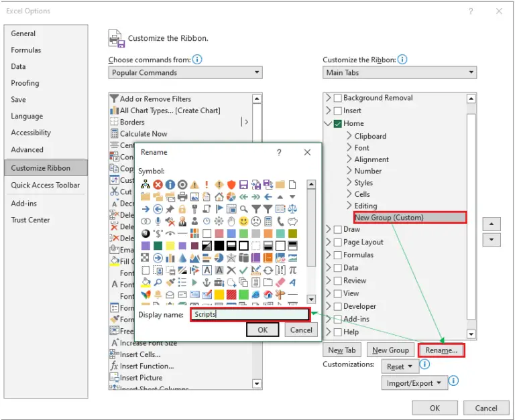Open the Import/Export dropdown button
The width and height of the screenshot is (515, 420).
[414, 383]
